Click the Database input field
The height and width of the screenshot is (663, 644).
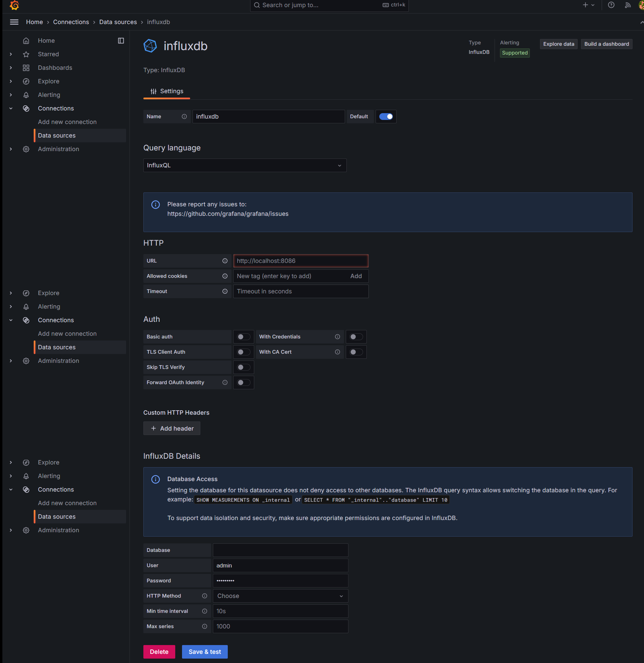click(x=280, y=550)
